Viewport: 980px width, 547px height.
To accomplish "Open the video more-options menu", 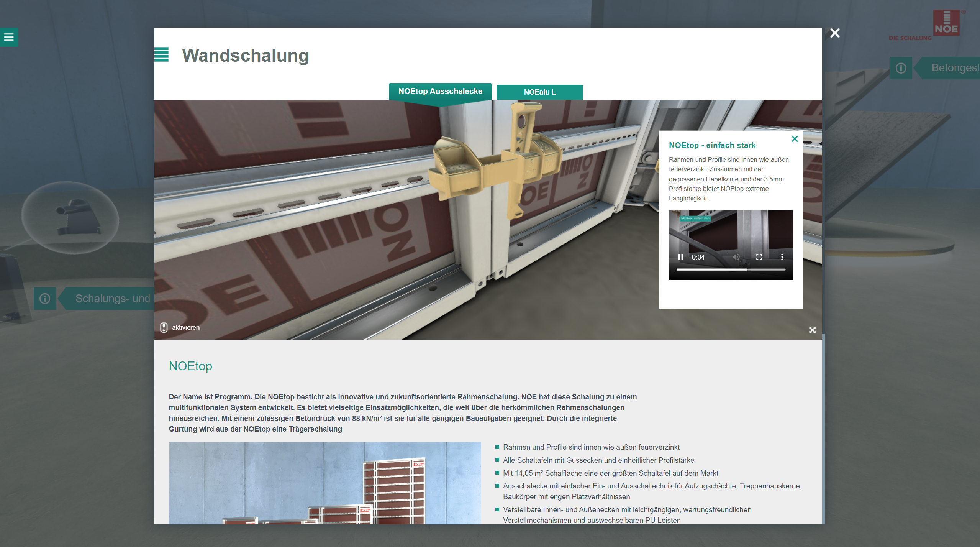I will click(782, 257).
